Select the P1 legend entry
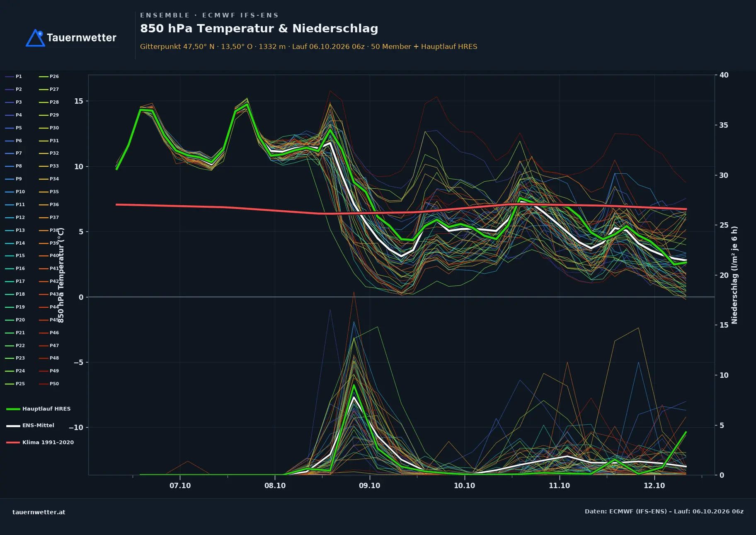Screen dimensions: 756x535 (14, 76)
